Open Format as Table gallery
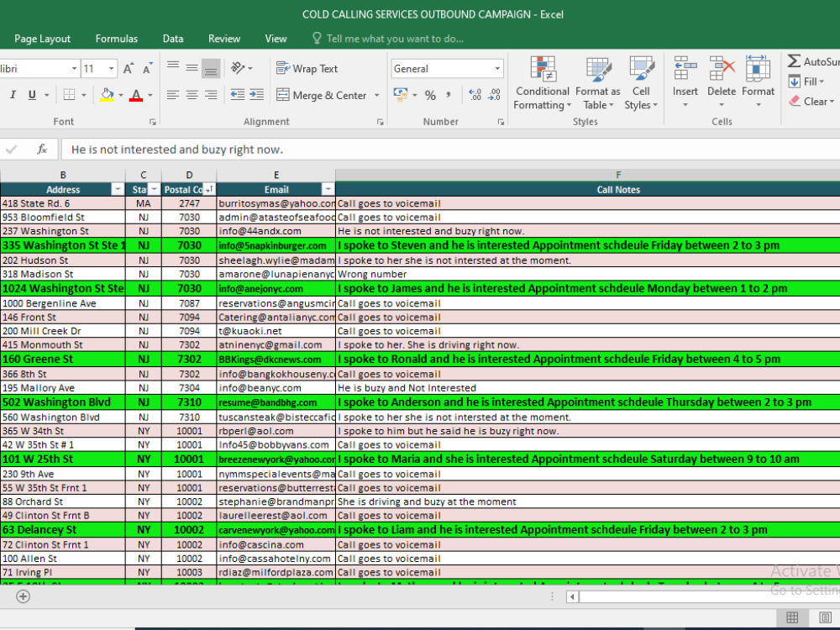The height and width of the screenshot is (630, 840). [x=598, y=83]
